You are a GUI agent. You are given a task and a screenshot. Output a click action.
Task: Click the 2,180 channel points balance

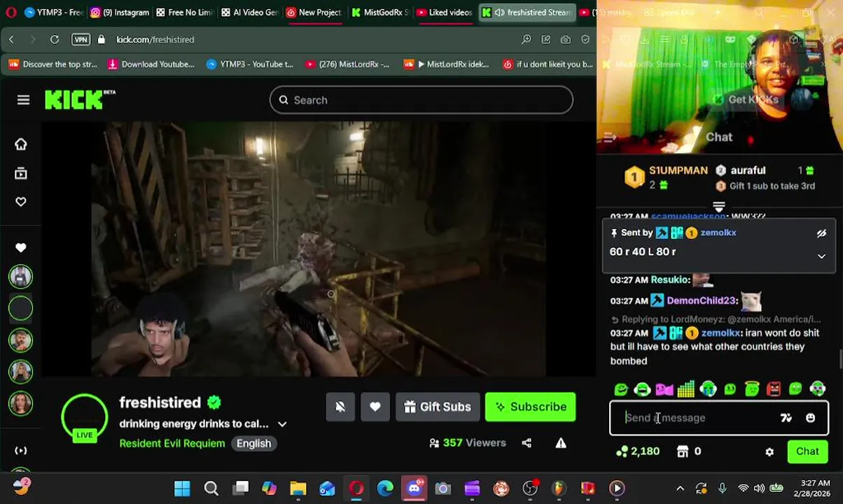(x=638, y=451)
